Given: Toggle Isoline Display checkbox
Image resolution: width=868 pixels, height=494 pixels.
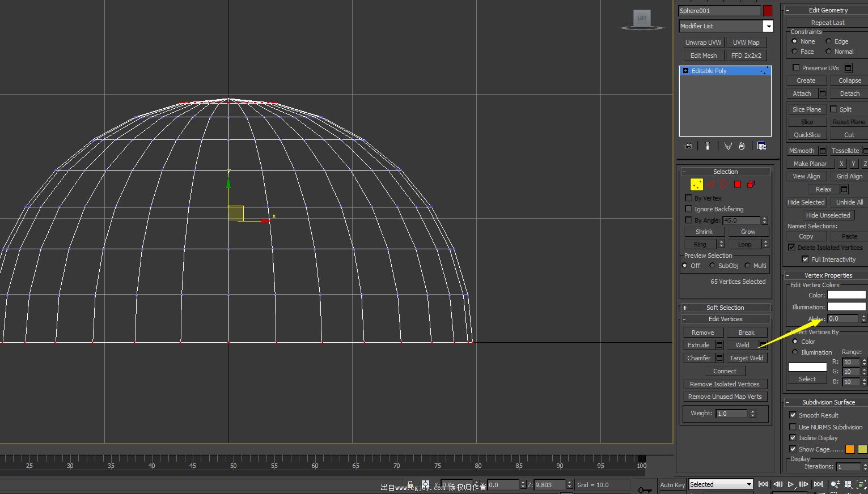Looking at the screenshot, I should click(x=793, y=438).
